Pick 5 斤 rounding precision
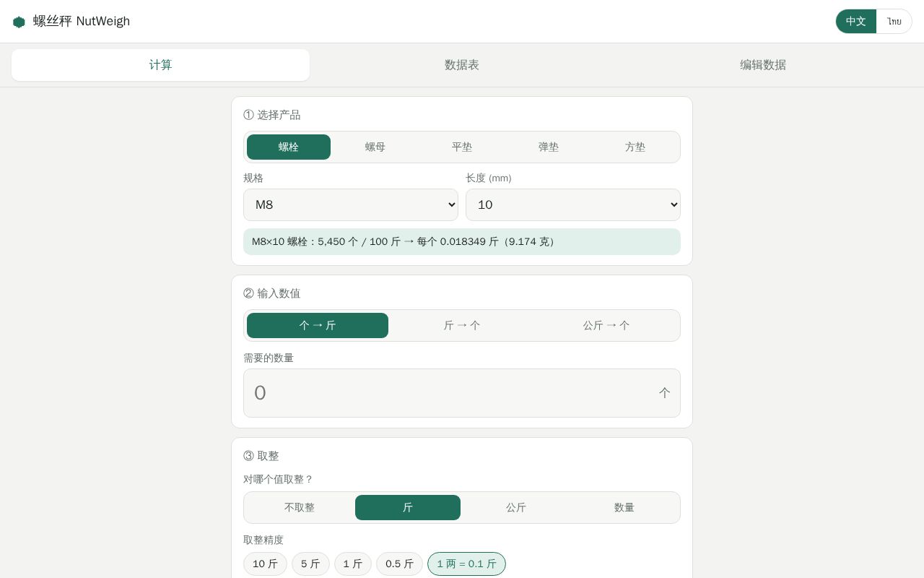 pos(310,564)
